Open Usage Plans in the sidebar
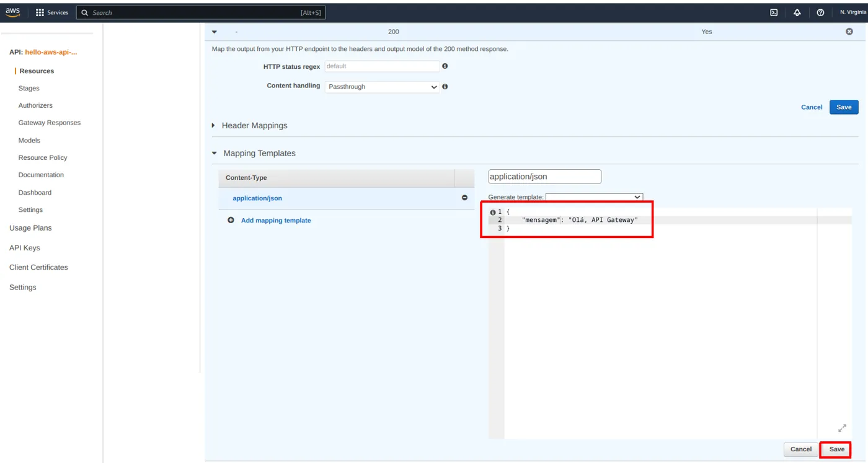This screenshot has width=868, height=463. tap(30, 228)
